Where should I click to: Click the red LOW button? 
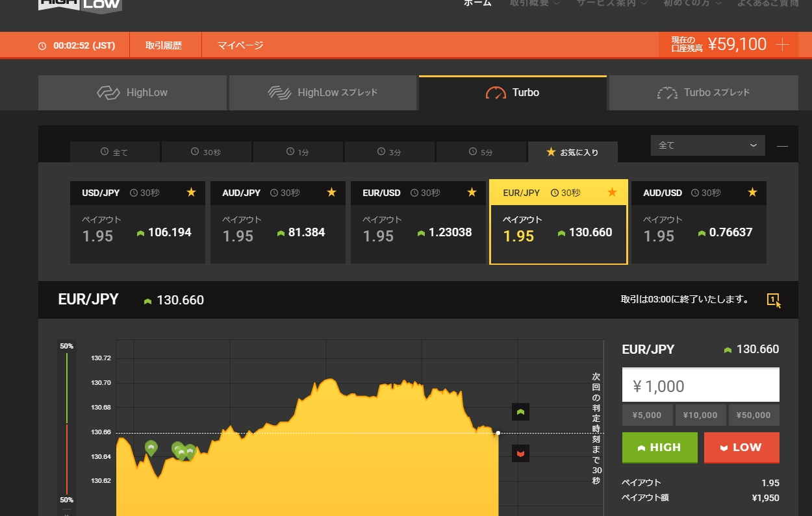[742, 448]
